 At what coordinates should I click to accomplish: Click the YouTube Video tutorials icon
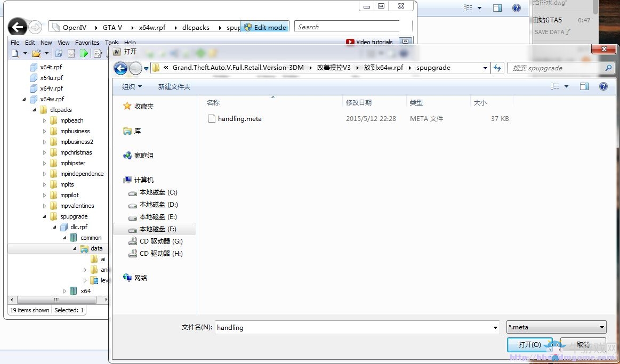pyautogui.click(x=350, y=42)
